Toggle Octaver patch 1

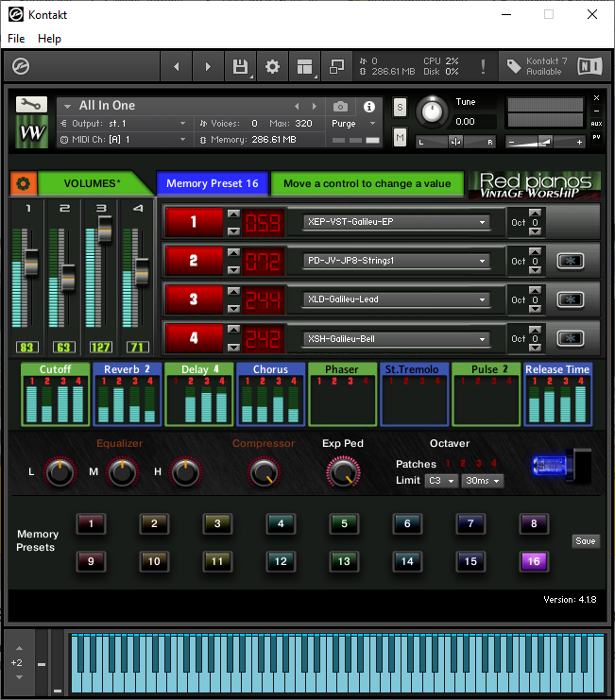(448, 463)
